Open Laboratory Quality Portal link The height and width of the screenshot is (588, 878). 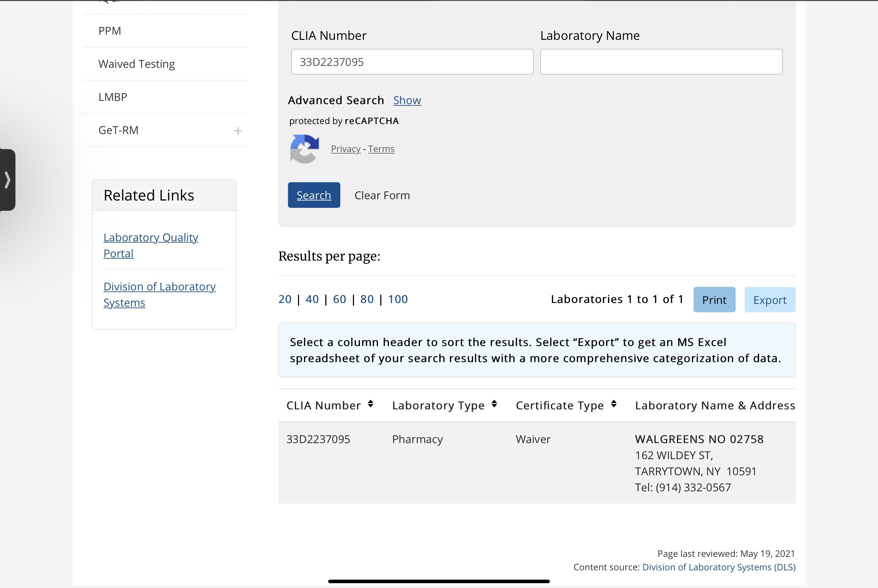tap(151, 245)
